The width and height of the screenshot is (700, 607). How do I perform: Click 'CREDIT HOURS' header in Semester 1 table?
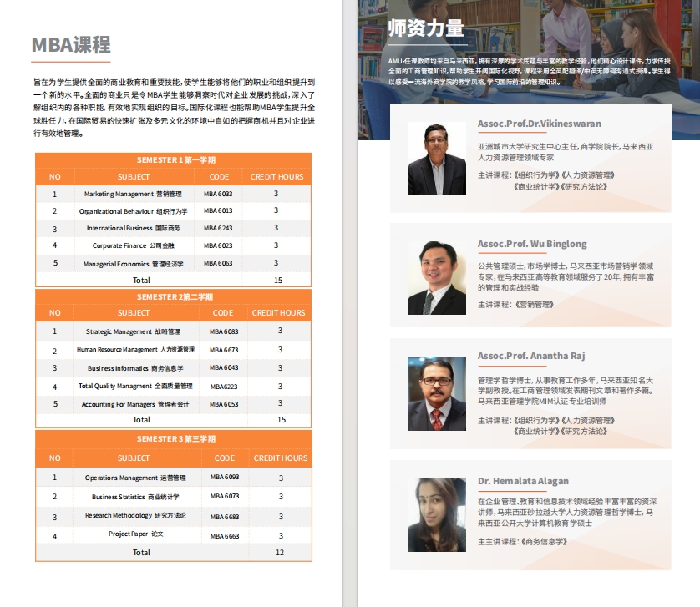pyautogui.click(x=276, y=177)
